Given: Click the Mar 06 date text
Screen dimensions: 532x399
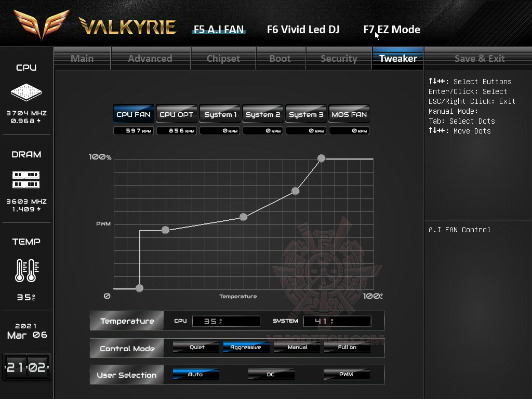Looking at the screenshot, I should 27,335.
